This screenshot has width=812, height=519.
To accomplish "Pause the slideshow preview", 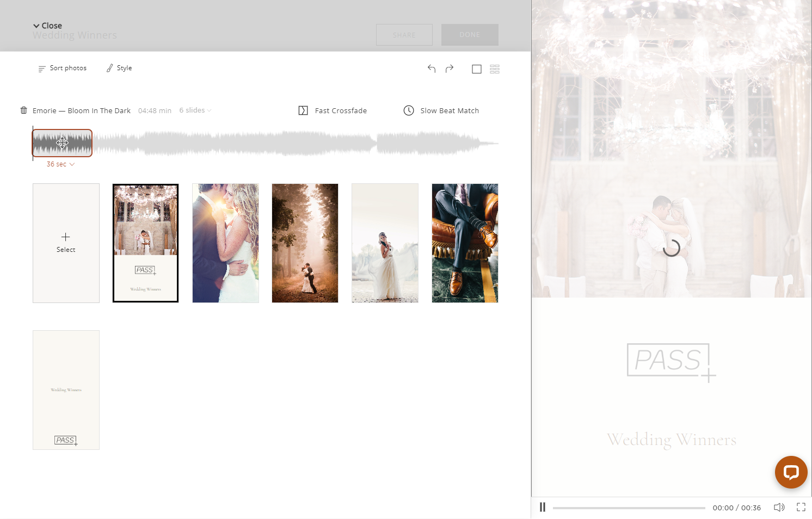I will coord(543,507).
